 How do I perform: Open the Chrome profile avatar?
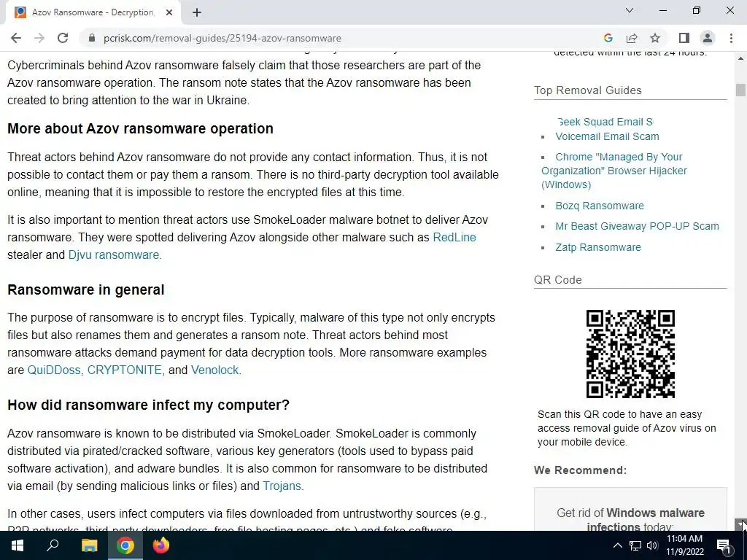tap(708, 38)
